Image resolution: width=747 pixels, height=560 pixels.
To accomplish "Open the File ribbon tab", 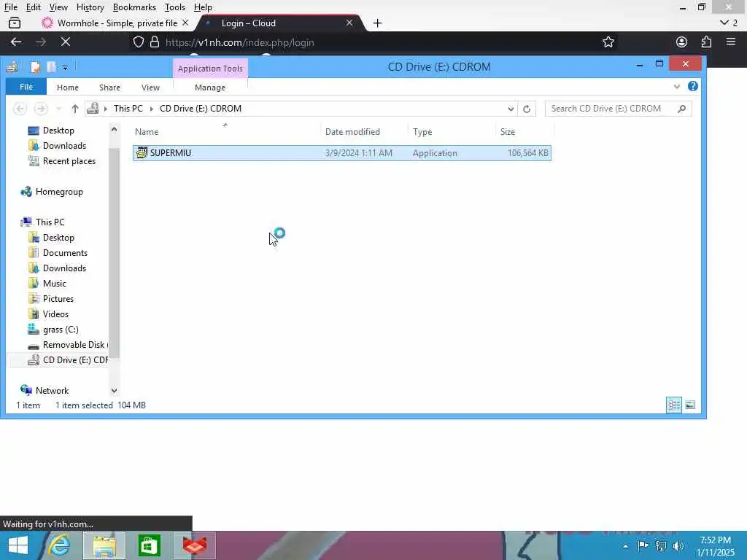I will (x=26, y=87).
